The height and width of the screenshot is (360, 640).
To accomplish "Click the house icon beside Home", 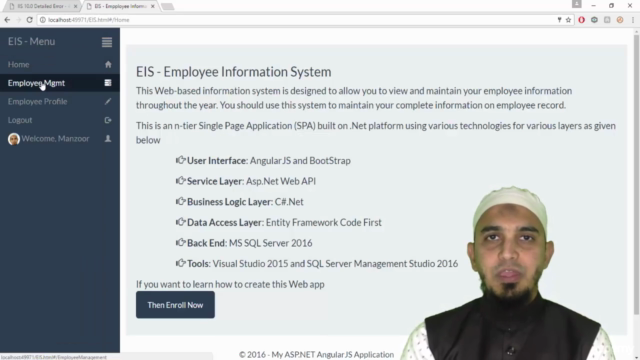I will point(108,64).
